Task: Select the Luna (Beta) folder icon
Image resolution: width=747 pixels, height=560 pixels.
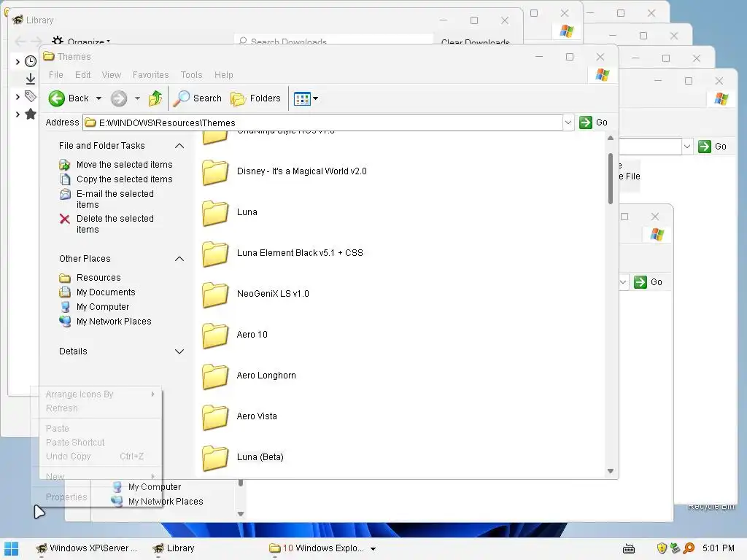Action: pyautogui.click(x=215, y=458)
